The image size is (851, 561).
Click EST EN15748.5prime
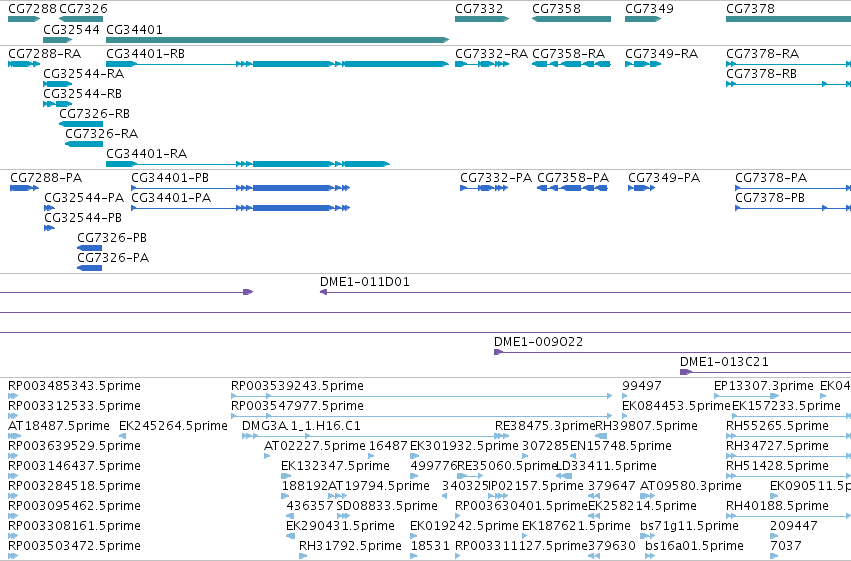point(620,446)
